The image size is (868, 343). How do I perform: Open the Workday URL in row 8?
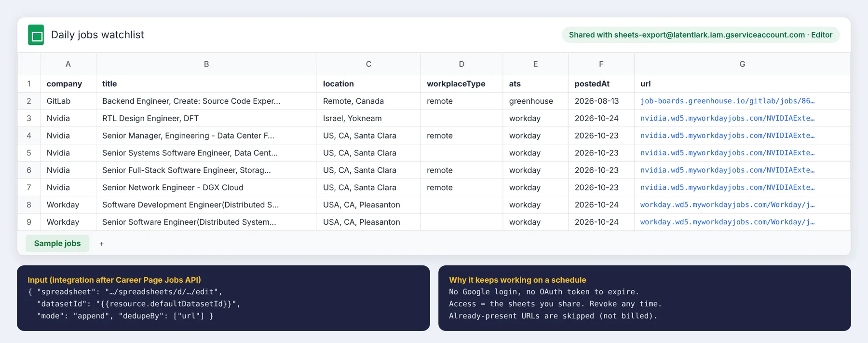727,205
